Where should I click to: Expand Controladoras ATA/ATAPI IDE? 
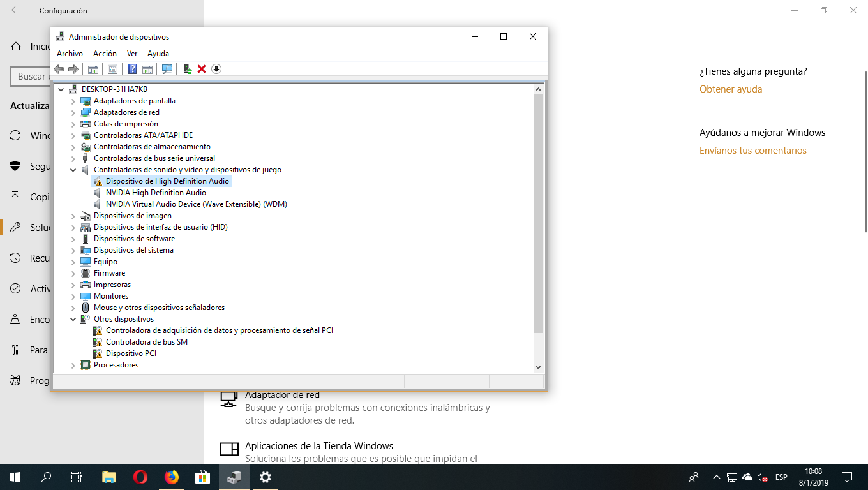click(73, 135)
